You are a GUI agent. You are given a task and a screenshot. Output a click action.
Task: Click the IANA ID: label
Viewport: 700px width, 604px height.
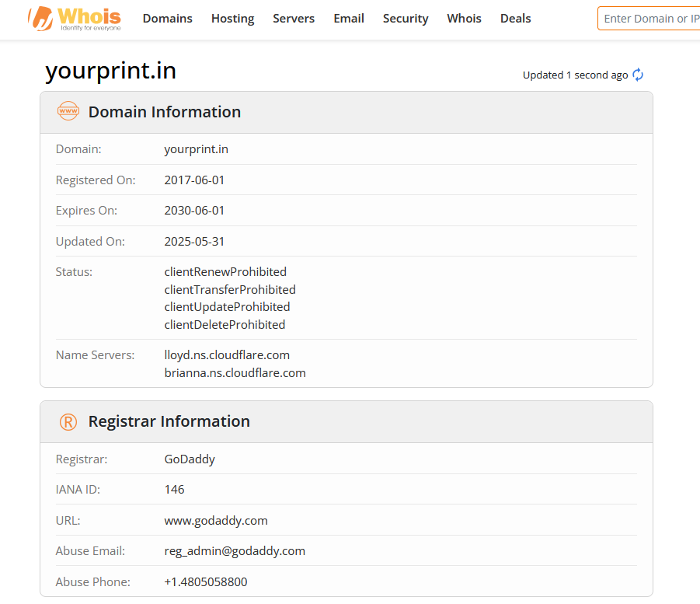78,490
